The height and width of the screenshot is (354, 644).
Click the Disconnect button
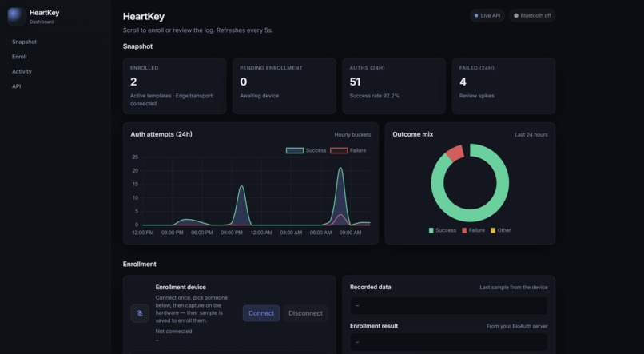305,313
